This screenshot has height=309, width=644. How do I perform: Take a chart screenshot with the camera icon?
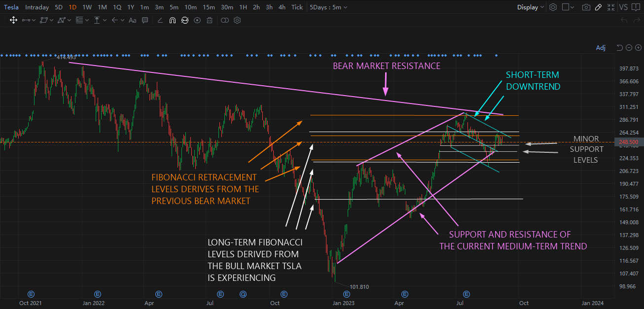586,7
